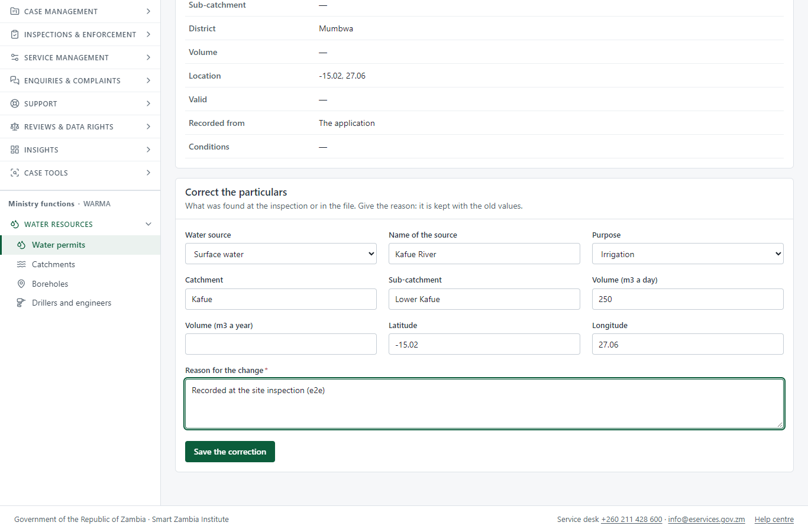This screenshot has width=808, height=532.
Task: Click the Catchments waves icon
Action: pyautogui.click(x=21, y=264)
